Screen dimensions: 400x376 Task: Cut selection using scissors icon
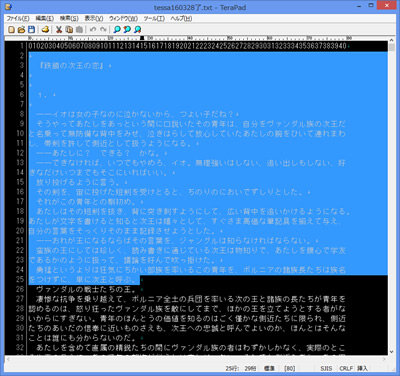pos(59,29)
